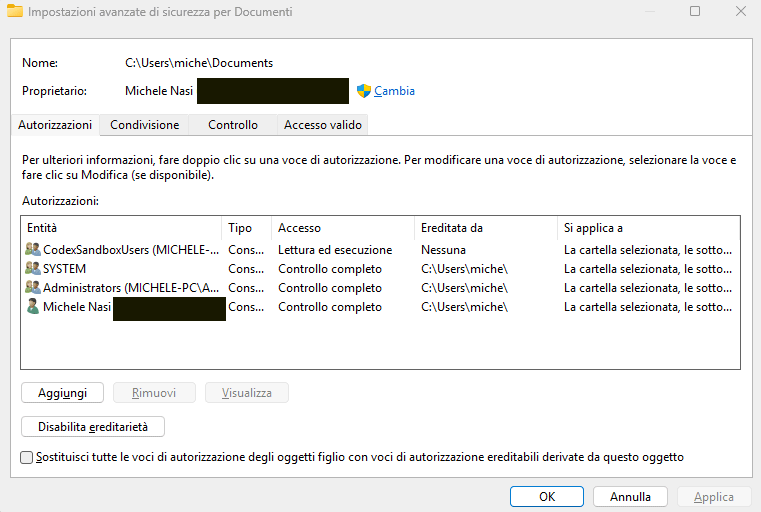This screenshot has height=512, width=761.
Task: Maximize the security settings window
Action: coord(695,11)
